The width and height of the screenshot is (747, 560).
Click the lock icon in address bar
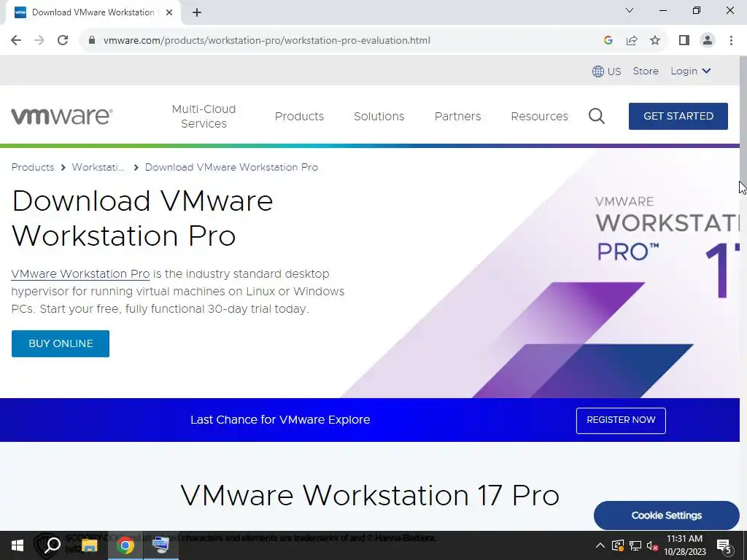pyautogui.click(x=92, y=41)
